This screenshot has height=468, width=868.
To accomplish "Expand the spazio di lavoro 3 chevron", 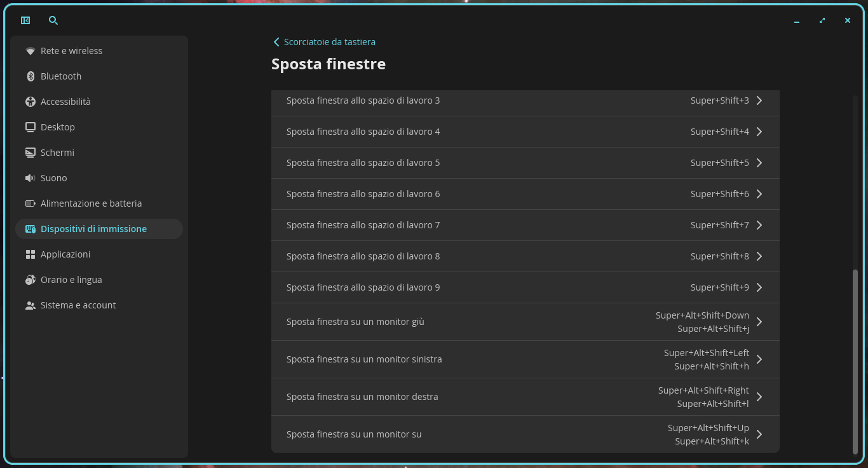I will (759, 100).
